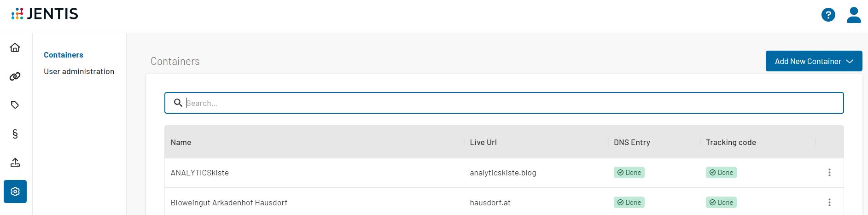This screenshot has width=868, height=215.
Task: Click the search magnifier icon
Action: [x=178, y=103]
